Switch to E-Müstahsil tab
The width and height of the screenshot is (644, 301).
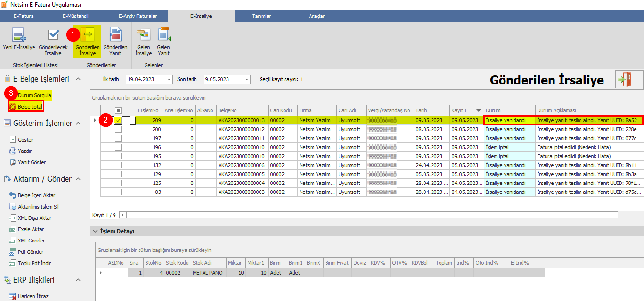[x=75, y=16]
